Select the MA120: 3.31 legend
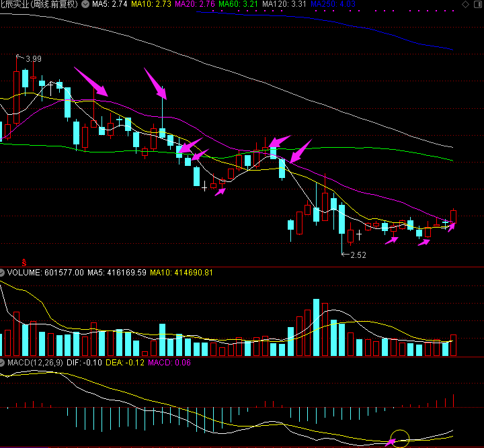484x448 pixels. click(x=284, y=4)
